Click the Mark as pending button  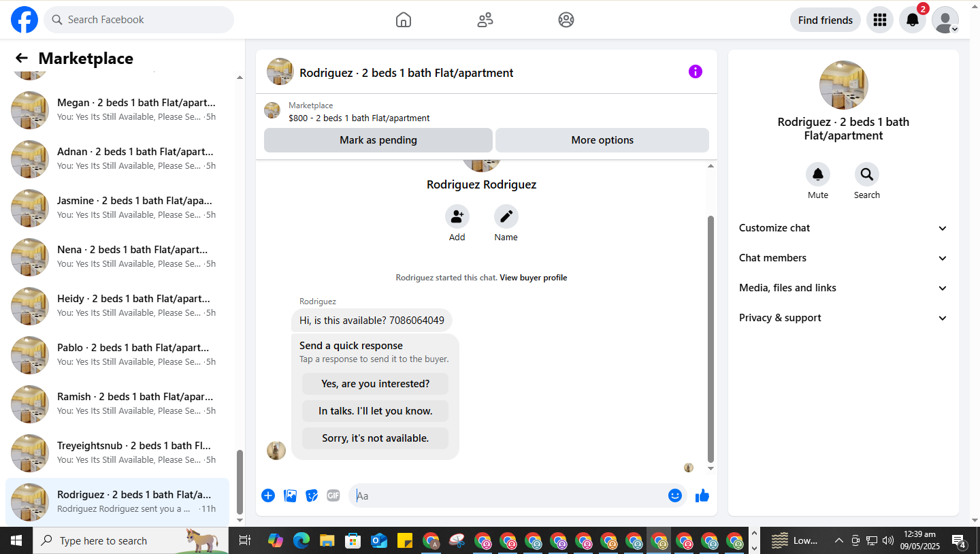pyautogui.click(x=378, y=140)
